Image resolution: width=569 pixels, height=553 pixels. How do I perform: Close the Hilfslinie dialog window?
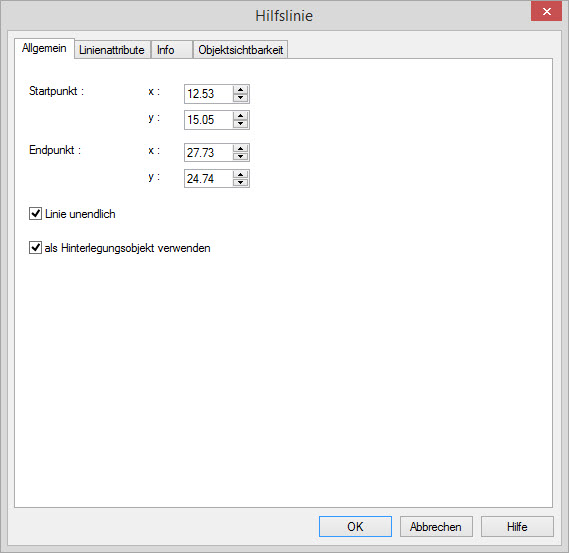point(546,12)
